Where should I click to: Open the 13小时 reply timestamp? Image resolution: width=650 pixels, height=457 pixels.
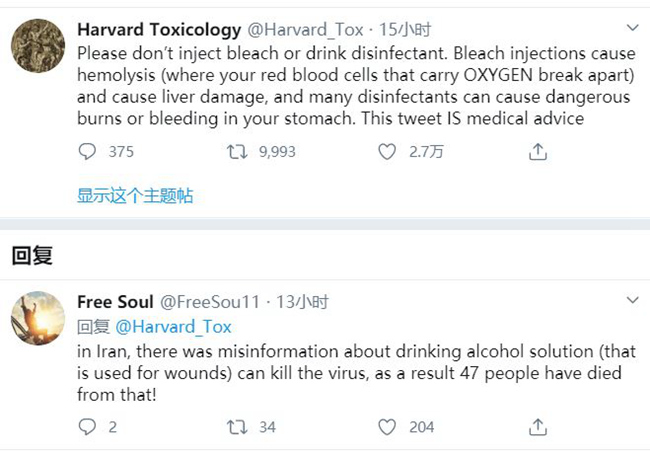tap(303, 302)
